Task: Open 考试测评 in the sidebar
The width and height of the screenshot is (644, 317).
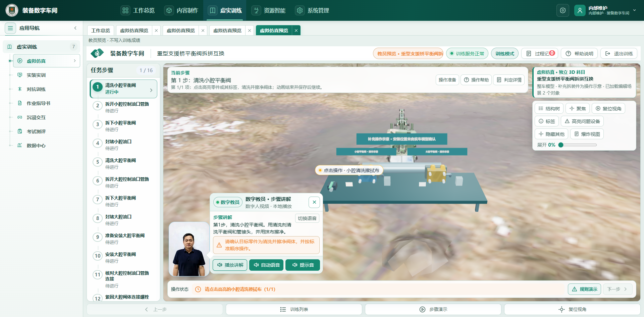Action: tap(36, 131)
